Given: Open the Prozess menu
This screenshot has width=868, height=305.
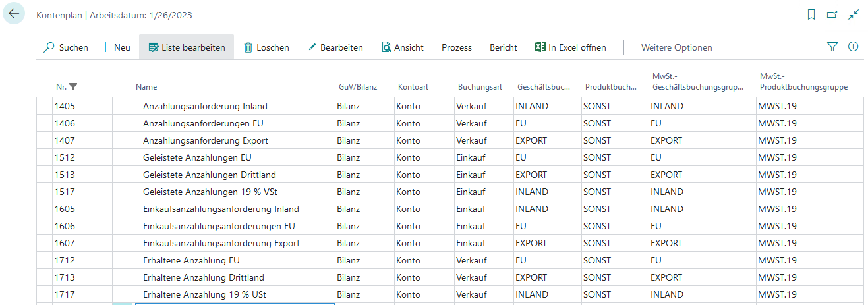Looking at the screenshot, I should (457, 47).
